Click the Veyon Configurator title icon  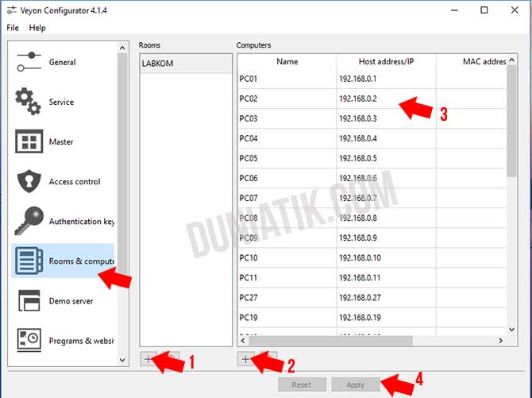pos(12,10)
